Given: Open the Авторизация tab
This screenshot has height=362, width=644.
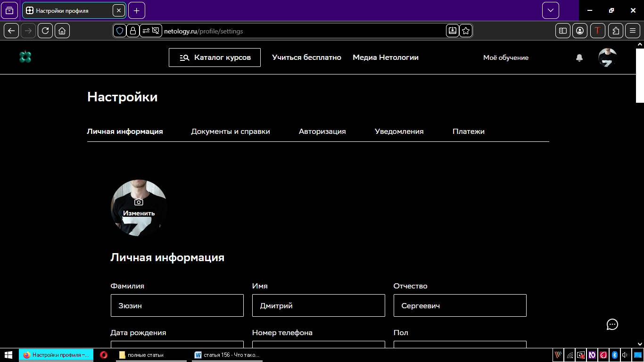Looking at the screenshot, I should (x=322, y=132).
